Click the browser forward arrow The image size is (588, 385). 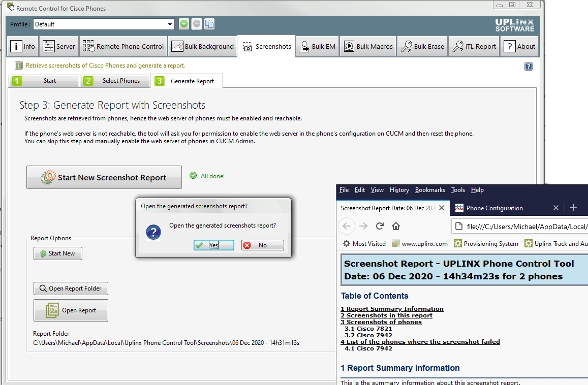click(x=363, y=226)
